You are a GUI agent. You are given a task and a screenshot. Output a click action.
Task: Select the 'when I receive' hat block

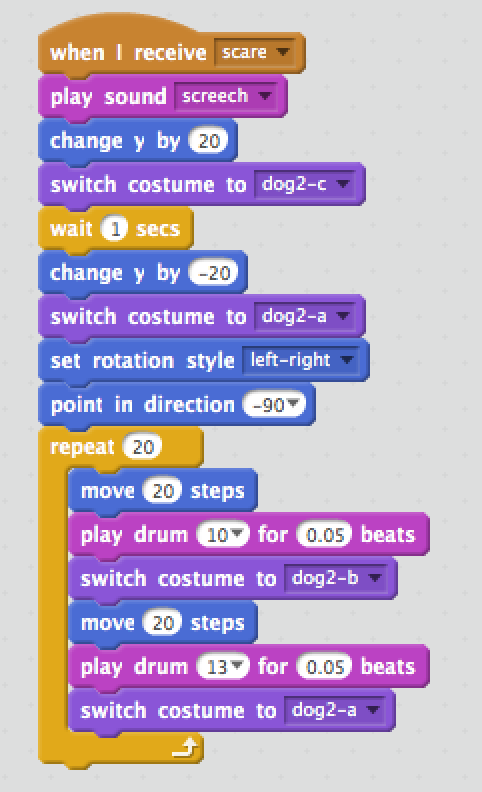(x=172, y=43)
